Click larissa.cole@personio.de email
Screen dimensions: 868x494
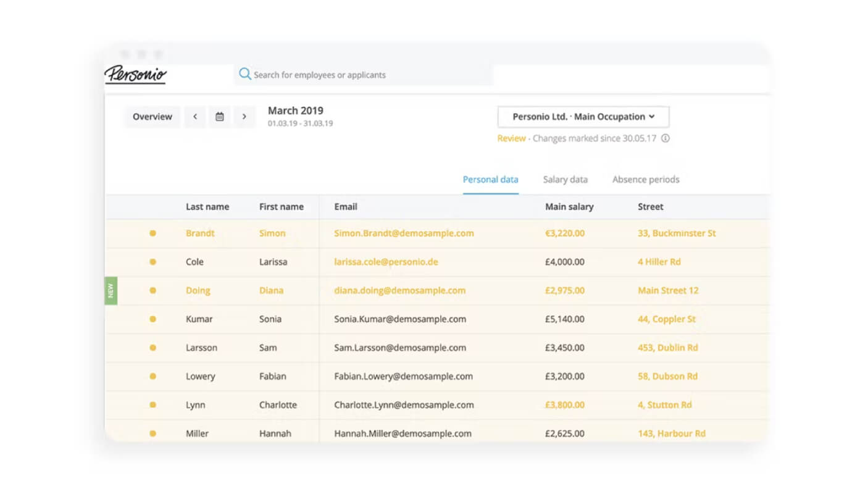386,262
